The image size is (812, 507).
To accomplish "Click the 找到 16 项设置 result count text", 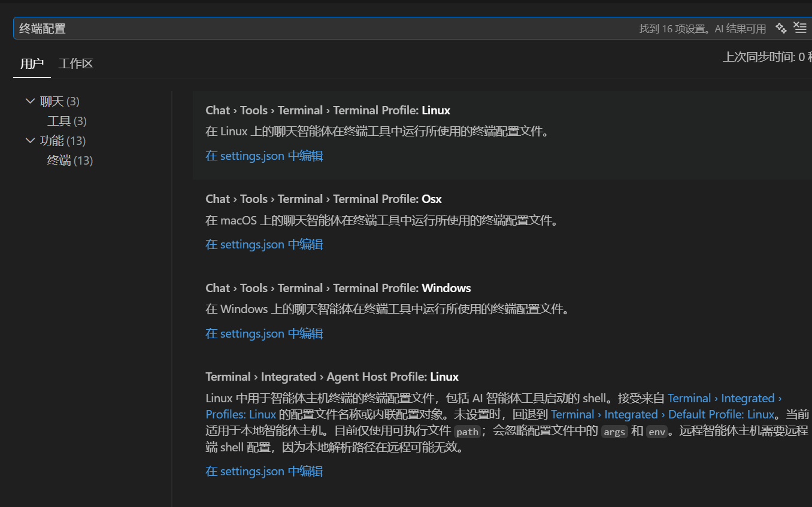I will pyautogui.click(x=674, y=29).
